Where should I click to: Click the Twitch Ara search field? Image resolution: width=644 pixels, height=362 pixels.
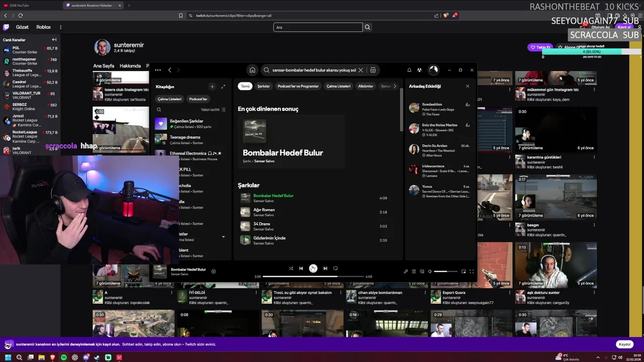(317, 27)
